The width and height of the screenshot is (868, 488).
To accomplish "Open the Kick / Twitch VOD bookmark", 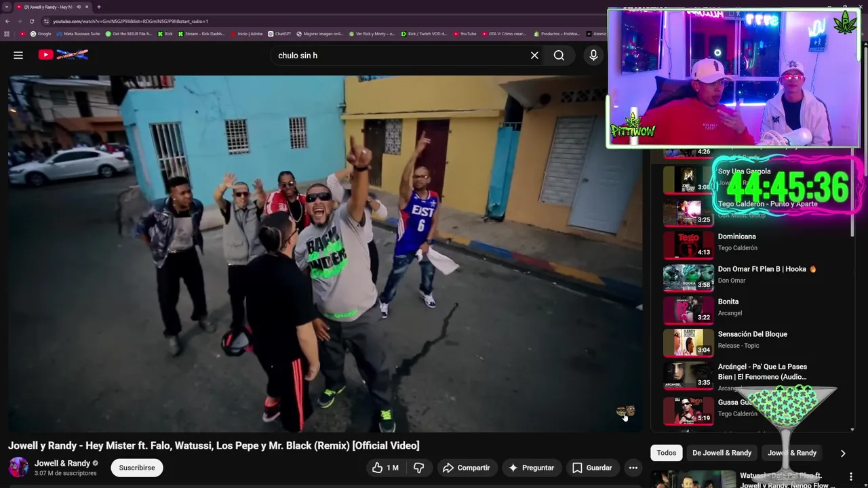I will coord(424,34).
